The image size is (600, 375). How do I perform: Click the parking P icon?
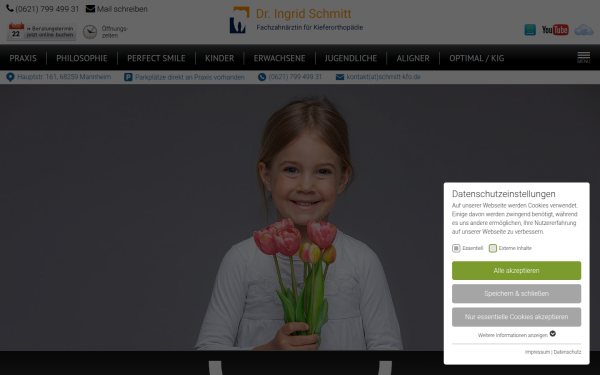click(x=128, y=77)
